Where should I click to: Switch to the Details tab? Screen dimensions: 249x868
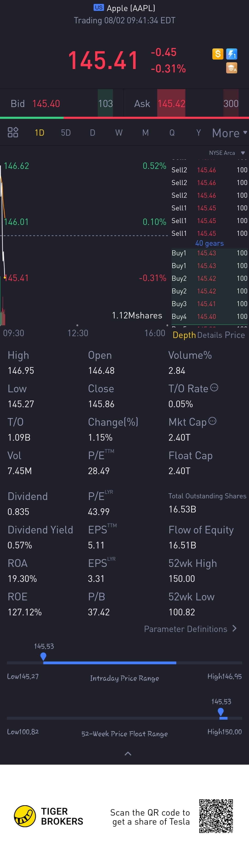(210, 335)
